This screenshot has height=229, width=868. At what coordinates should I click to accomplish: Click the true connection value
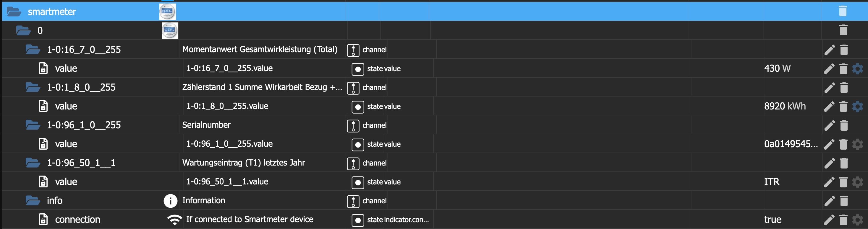pos(773,220)
